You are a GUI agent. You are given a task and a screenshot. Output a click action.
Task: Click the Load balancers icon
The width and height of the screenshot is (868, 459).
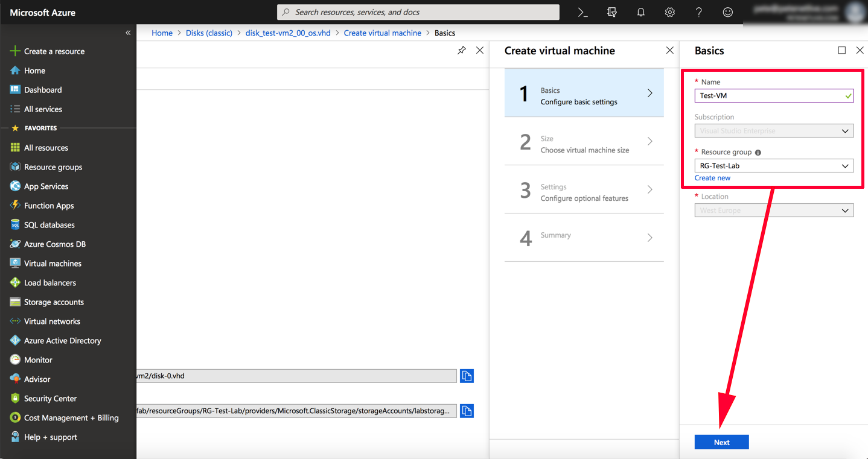(15, 283)
